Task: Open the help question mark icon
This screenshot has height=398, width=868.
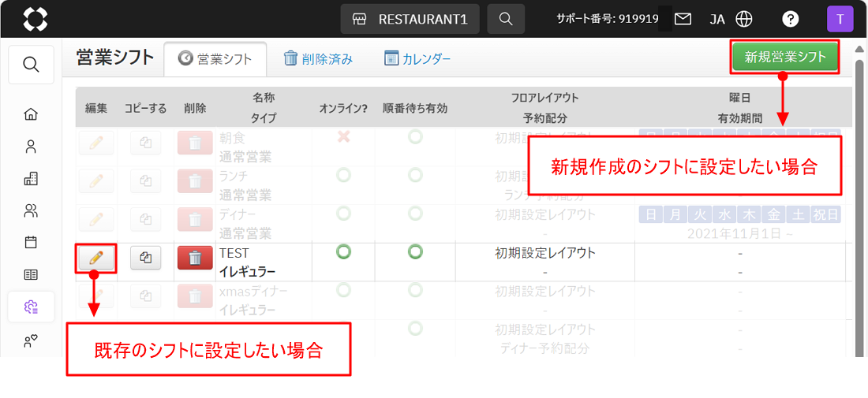Action: [789, 19]
